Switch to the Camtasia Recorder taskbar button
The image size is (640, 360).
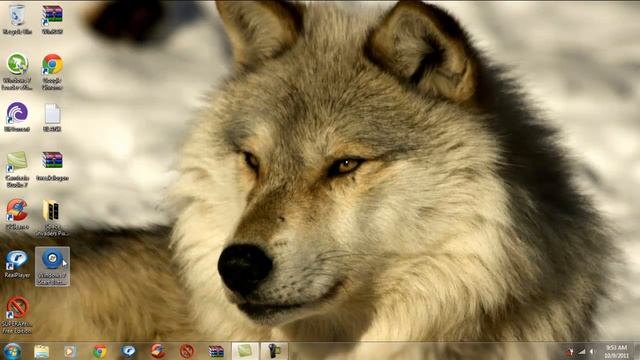click(274, 351)
